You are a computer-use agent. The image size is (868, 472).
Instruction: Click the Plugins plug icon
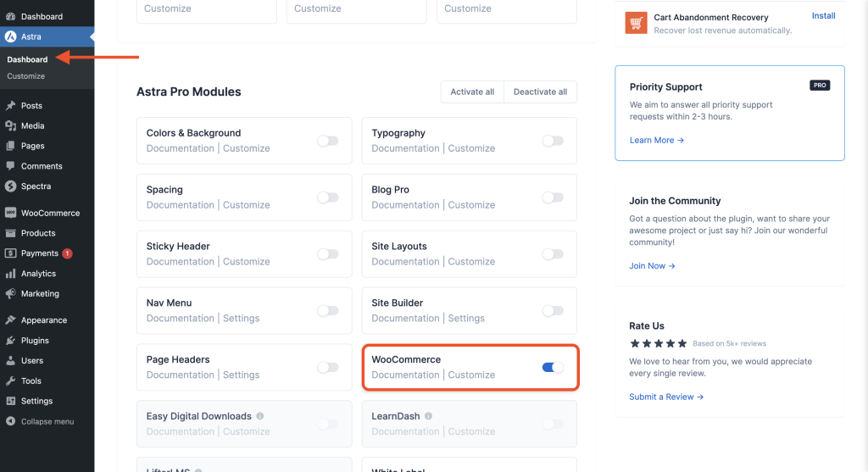[10, 341]
